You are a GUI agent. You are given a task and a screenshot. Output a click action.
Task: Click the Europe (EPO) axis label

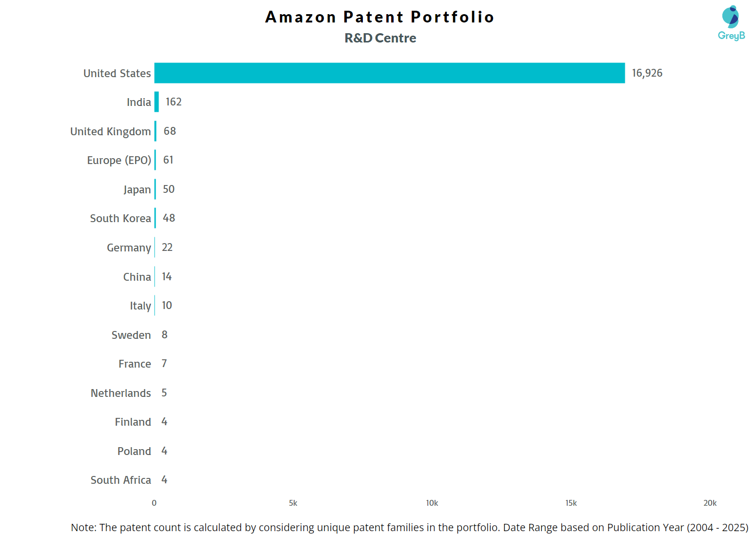[x=119, y=161]
